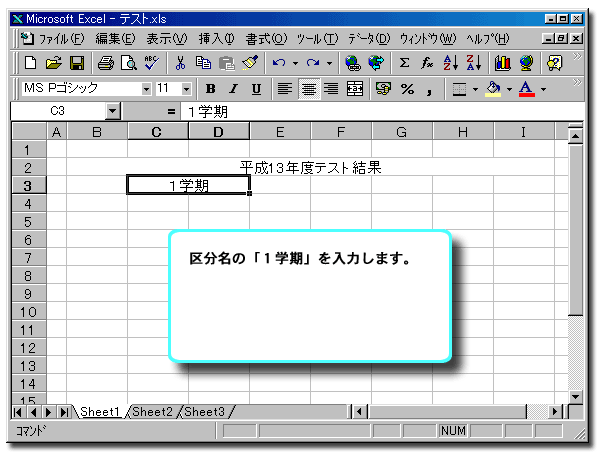Image resolution: width=600 pixels, height=456 pixels.
Task: Show more standard toolbar buttons
Action: point(577,57)
